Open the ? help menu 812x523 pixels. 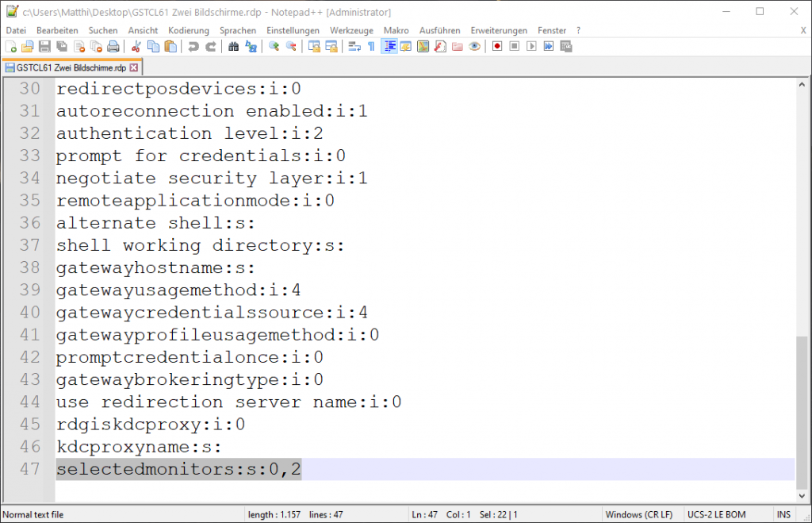tap(578, 31)
